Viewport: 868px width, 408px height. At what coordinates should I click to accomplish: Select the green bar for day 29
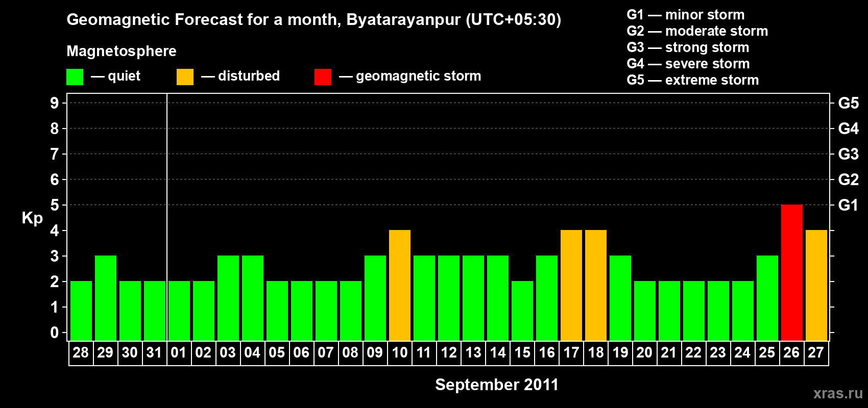106,298
